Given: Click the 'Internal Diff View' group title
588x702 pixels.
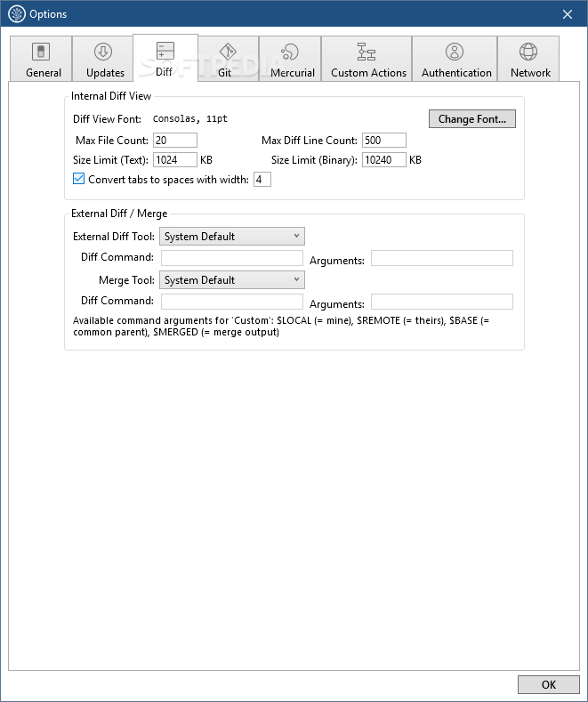Looking at the screenshot, I should point(111,96).
